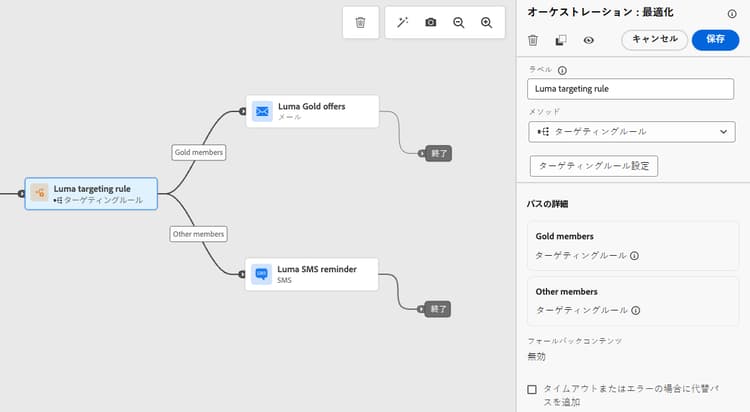Take canvas snapshot with camera icon
This screenshot has height=412, width=750.
click(430, 22)
